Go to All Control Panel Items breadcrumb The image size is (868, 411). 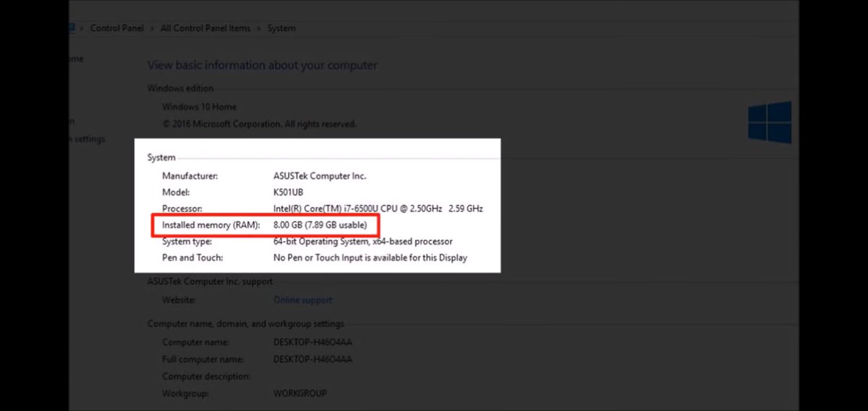205,28
